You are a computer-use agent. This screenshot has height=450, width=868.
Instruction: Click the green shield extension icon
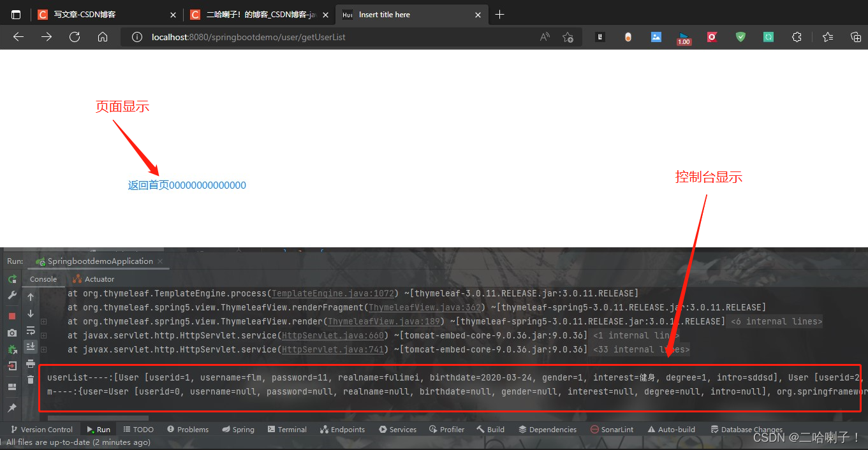pyautogui.click(x=740, y=37)
